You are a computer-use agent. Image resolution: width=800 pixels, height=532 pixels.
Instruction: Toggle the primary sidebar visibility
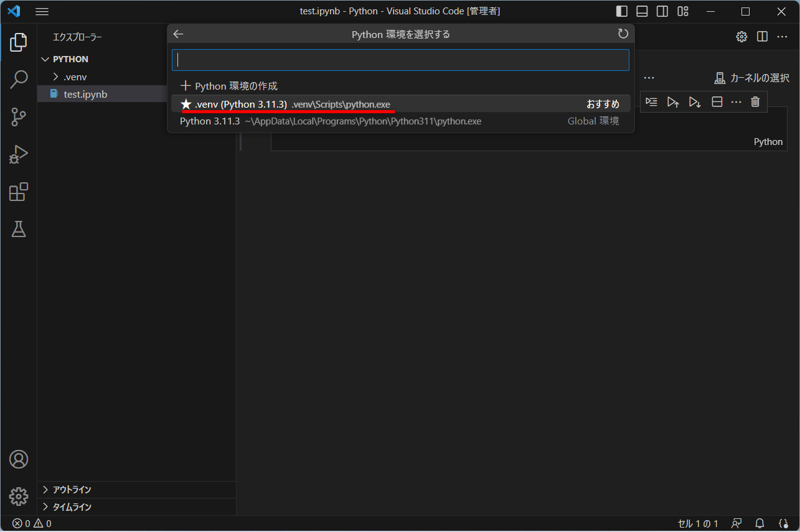621,11
